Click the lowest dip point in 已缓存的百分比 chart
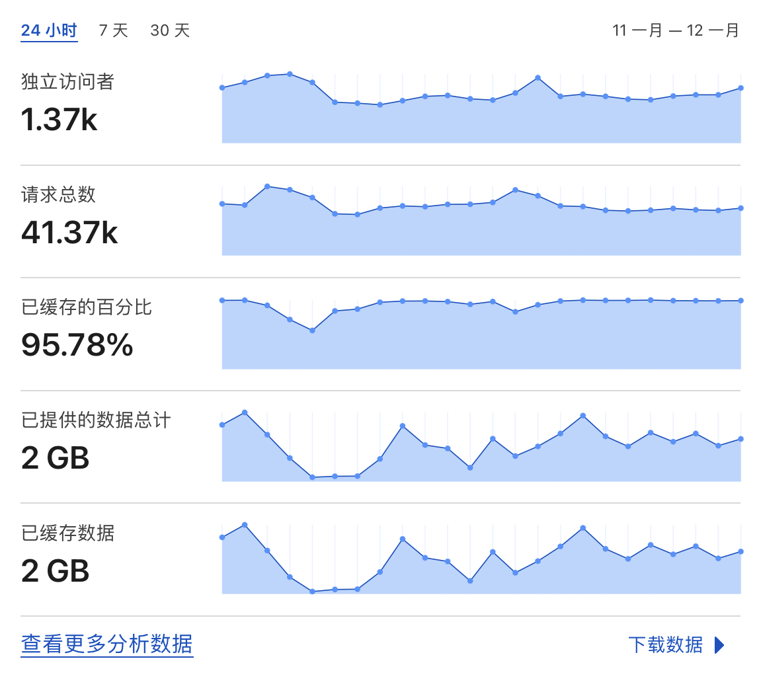The width and height of the screenshot is (759, 700). coord(312,331)
